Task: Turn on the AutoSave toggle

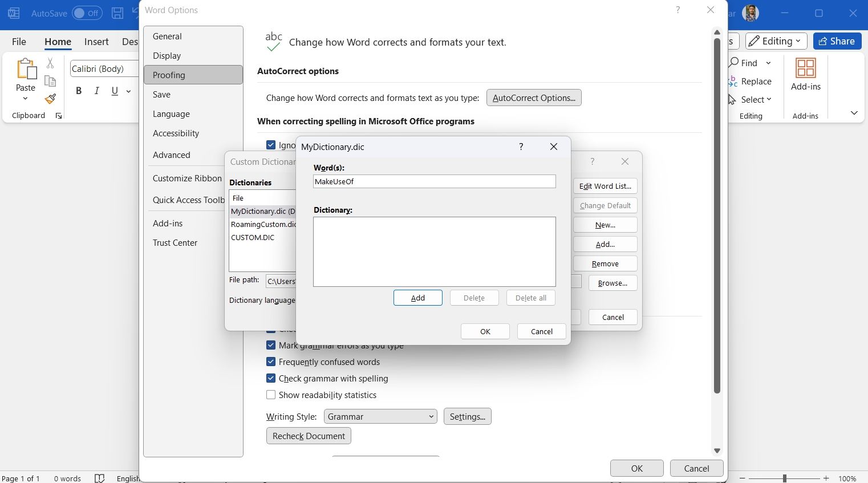Action: click(x=87, y=13)
